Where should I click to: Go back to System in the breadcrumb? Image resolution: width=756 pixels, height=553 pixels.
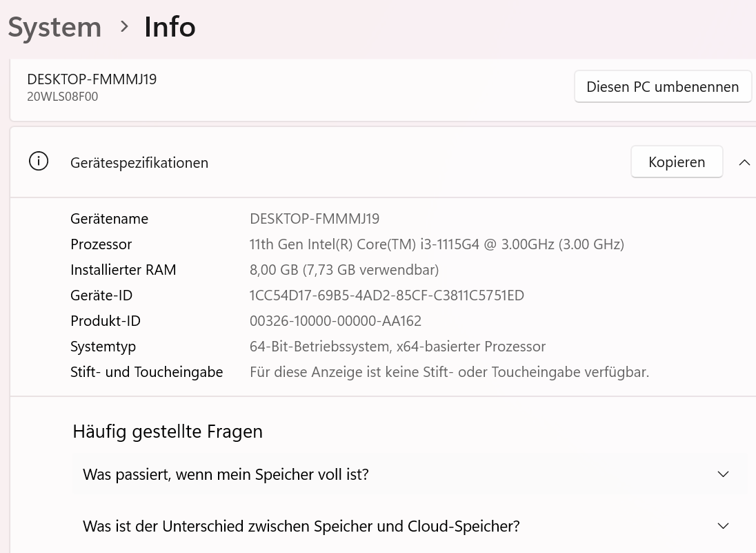coord(54,27)
